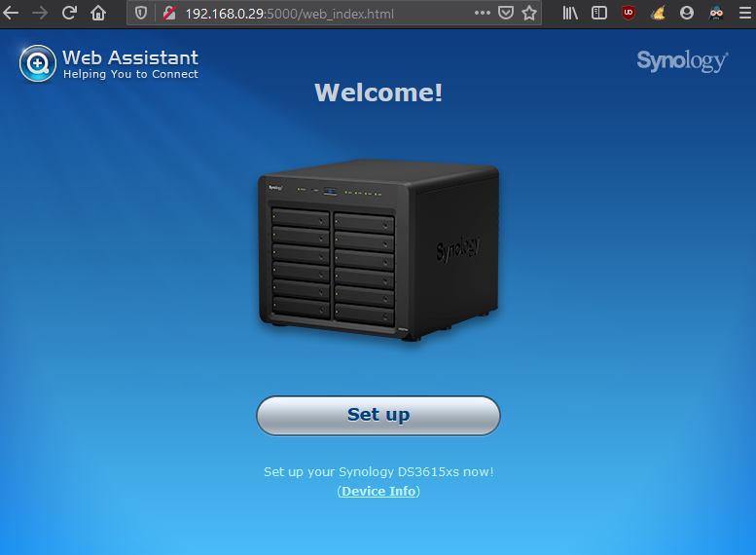Toggle the browser sidebar view
The image size is (756, 555).
coord(599,13)
